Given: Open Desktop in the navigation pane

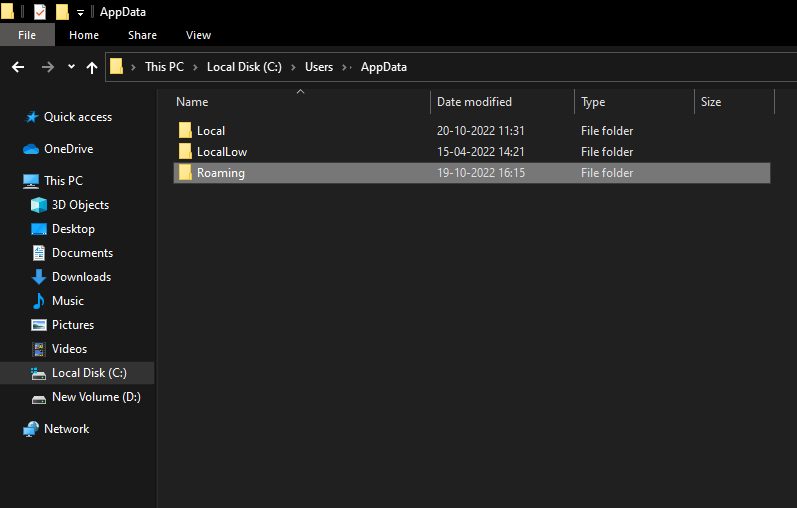Looking at the screenshot, I should 73,229.
